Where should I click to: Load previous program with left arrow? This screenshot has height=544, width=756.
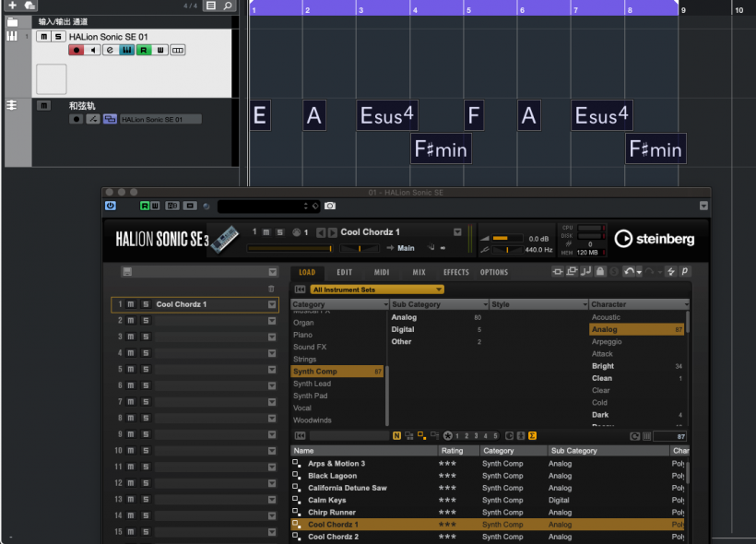[321, 232]
